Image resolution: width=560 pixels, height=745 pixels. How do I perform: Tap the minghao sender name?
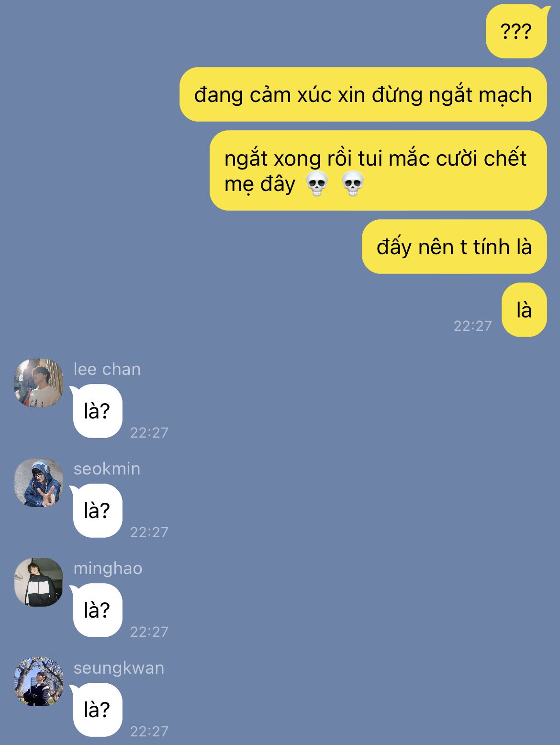coord(108,568)
